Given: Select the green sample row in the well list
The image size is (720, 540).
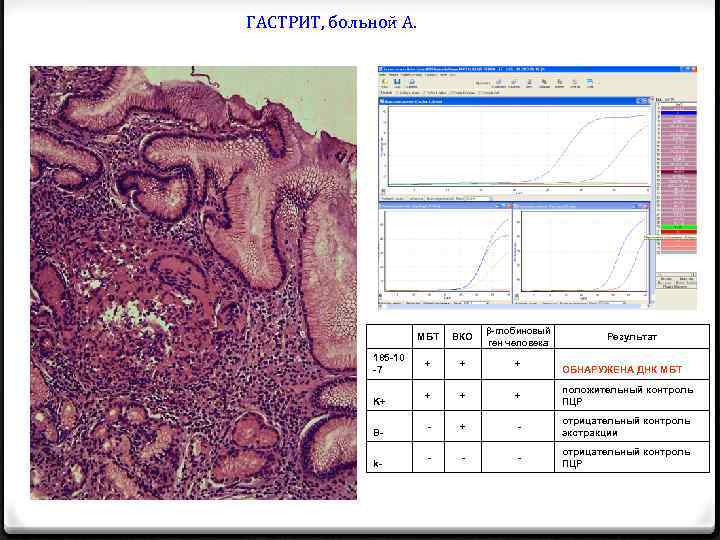Looking at the screenshot, I should (679, 227).
